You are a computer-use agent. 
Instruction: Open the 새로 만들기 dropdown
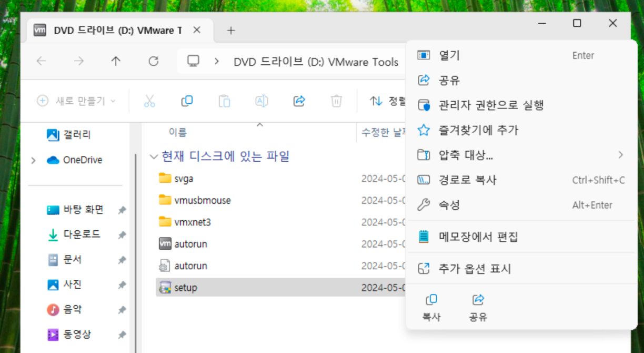pos(76,101)
